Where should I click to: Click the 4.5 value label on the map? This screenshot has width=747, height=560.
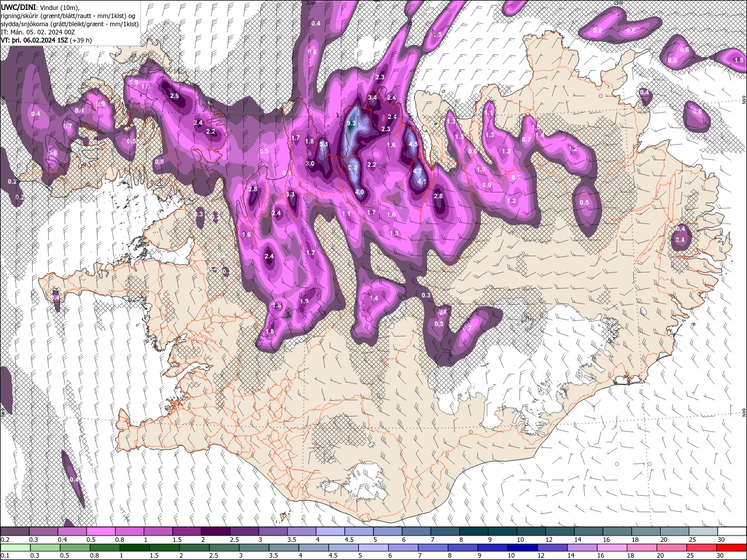pos(413,144)
